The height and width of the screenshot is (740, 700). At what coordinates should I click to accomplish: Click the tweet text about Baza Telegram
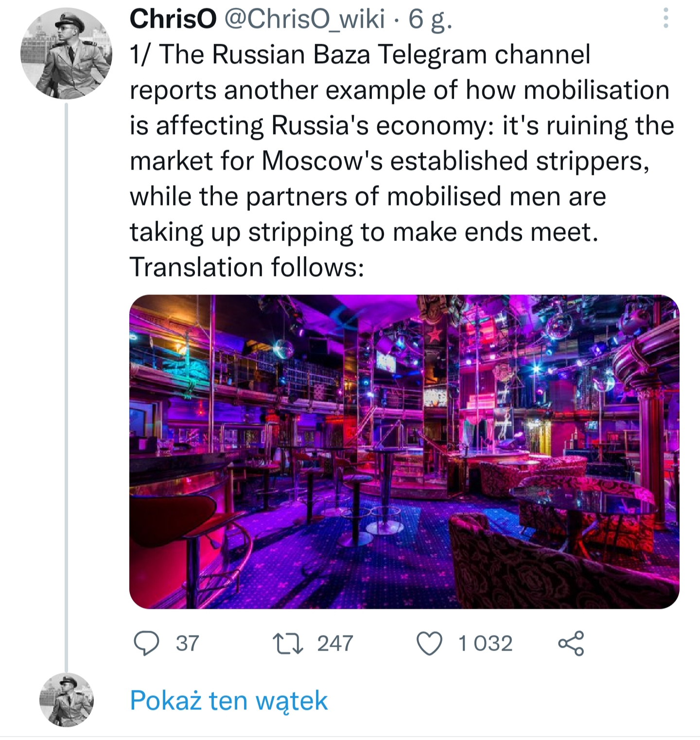click(402, 160)
